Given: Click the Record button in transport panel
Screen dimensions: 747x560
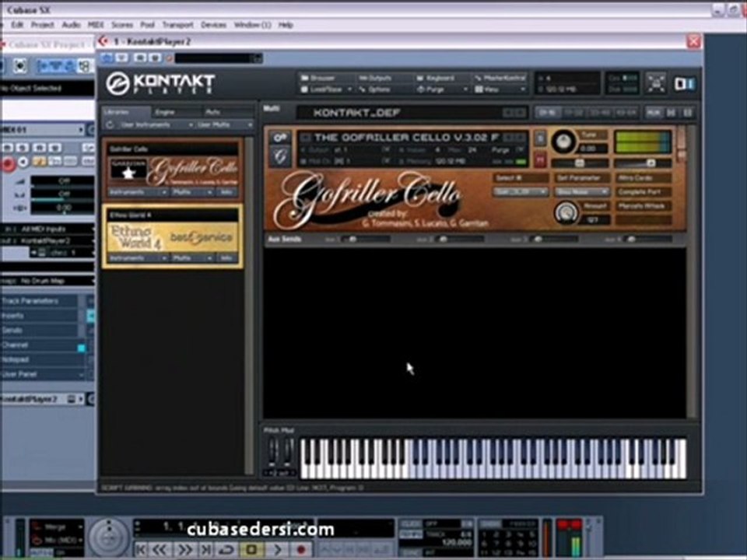Looking at the screenshot, I should [x=301, y=550].
